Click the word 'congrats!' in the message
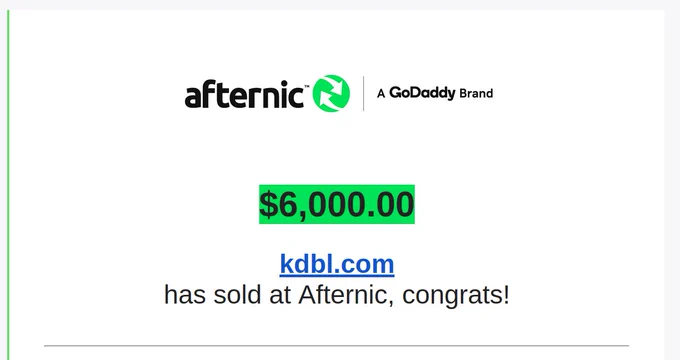This screenshot has height=360, width=680. coord(456,296)
